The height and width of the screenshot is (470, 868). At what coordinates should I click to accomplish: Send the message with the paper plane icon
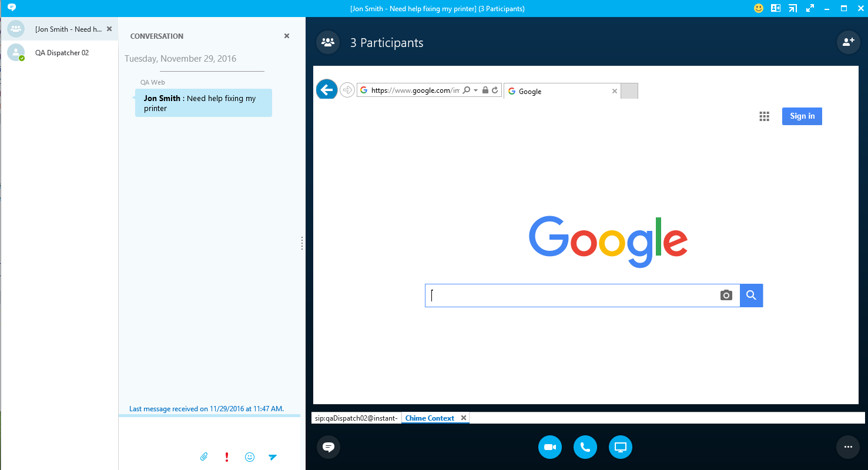273,456
